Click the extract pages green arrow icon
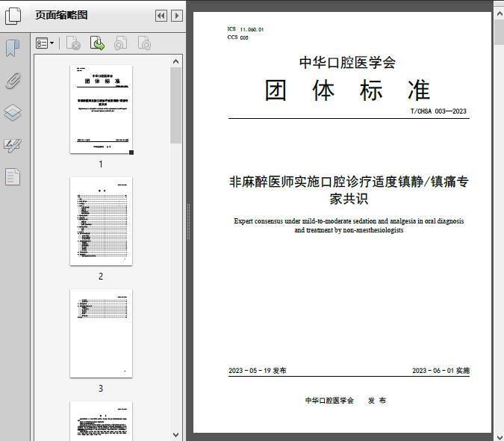 point(97,43)
